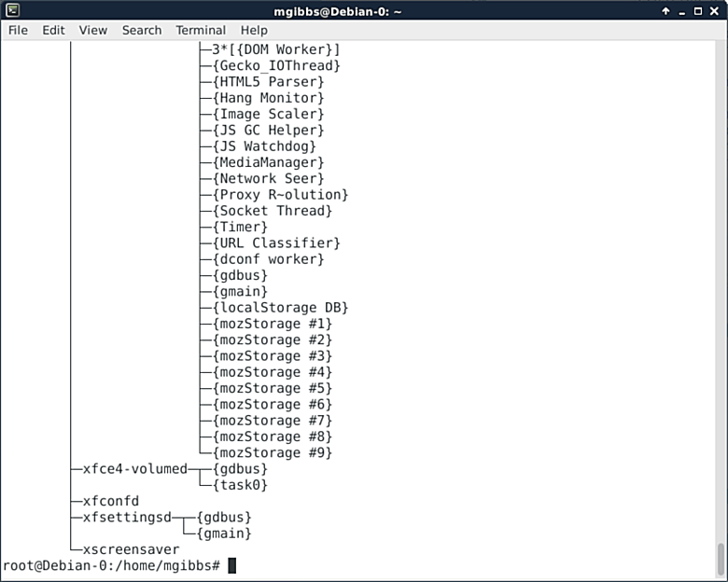The image size is (728, 582).
Task: Click the {Gecko_IOThread} thread line
Action: click(x=276, y=65)
